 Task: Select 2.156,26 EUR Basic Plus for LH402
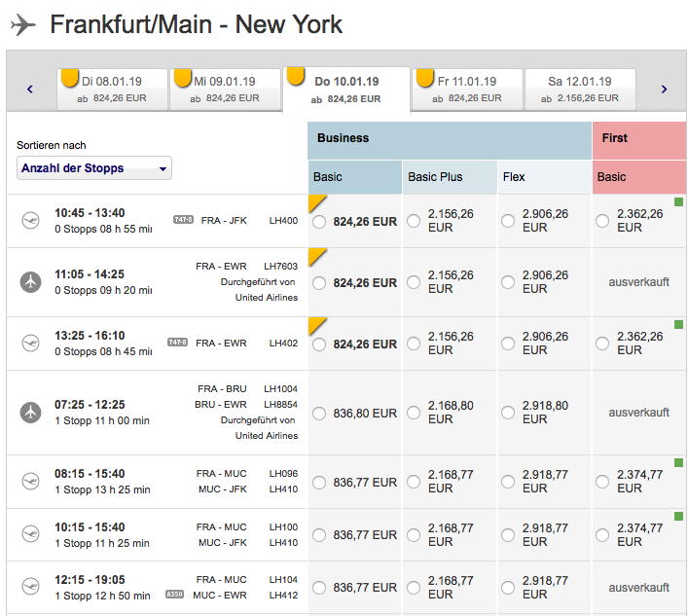(x=414, y=344)
